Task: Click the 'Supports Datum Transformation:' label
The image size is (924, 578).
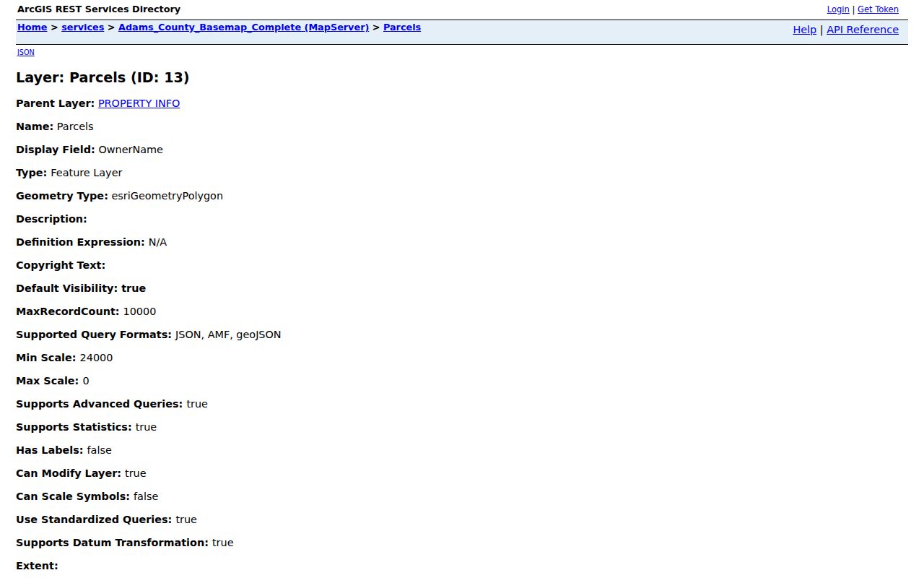Action: (x=113, y=543)
